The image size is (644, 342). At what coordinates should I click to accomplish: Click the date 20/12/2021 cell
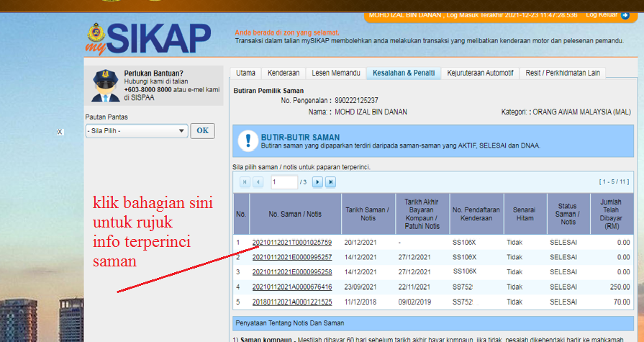(360, 243)
